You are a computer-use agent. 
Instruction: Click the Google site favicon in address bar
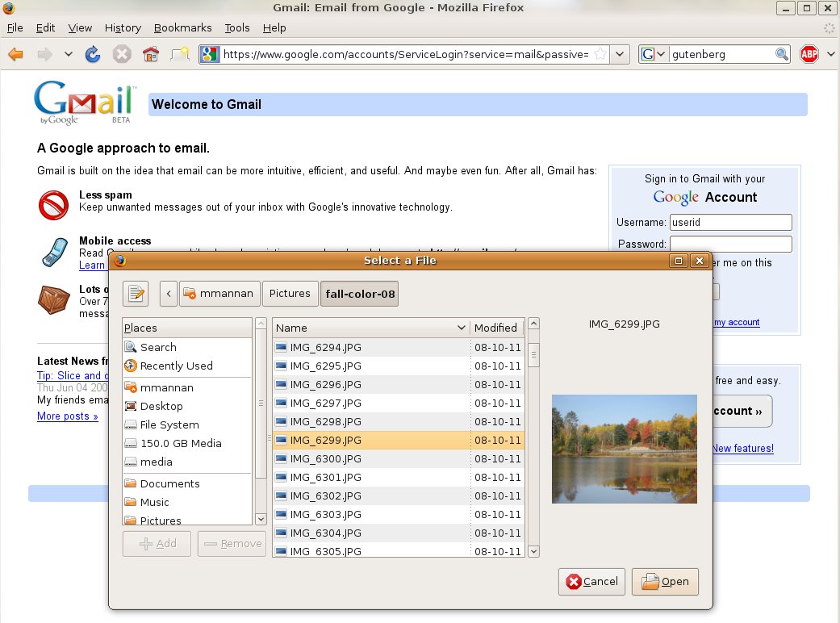pos(210,54)
